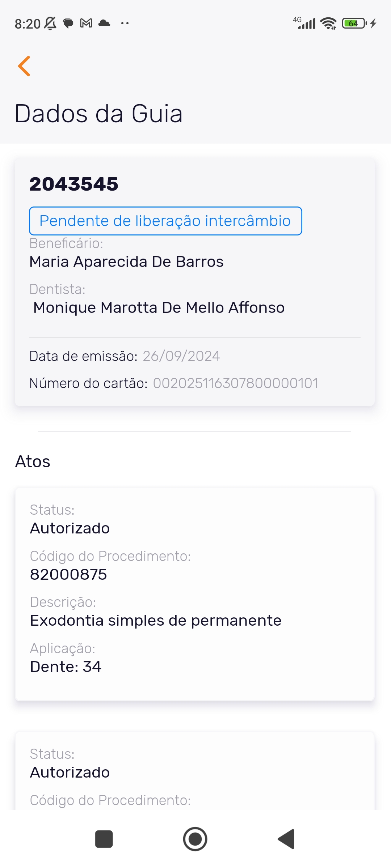Tap the Gmail status bar icon
The width and height of the screenshot is (391, 868).
click(x=86, y=24)
